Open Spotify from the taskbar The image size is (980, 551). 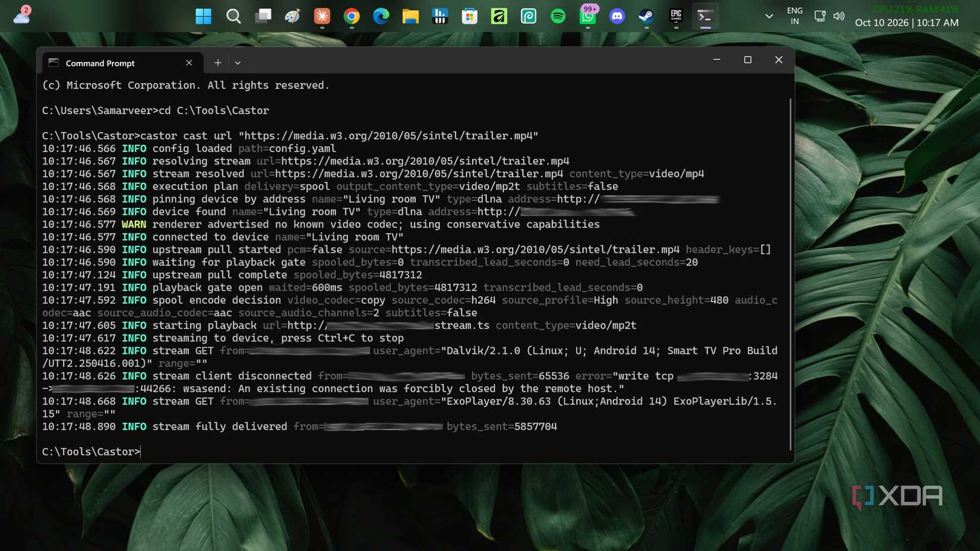pyautogui.click(x=558, y=17)
